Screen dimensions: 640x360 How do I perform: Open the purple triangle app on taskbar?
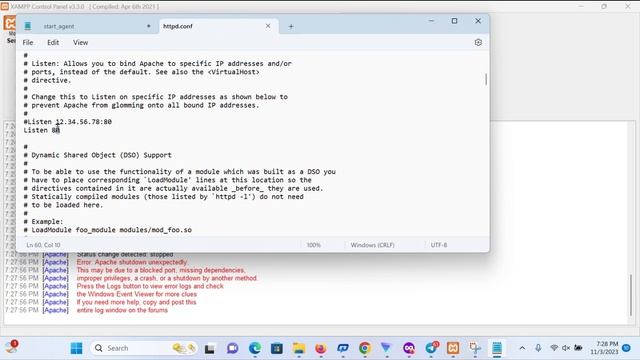tap(386, 348)
